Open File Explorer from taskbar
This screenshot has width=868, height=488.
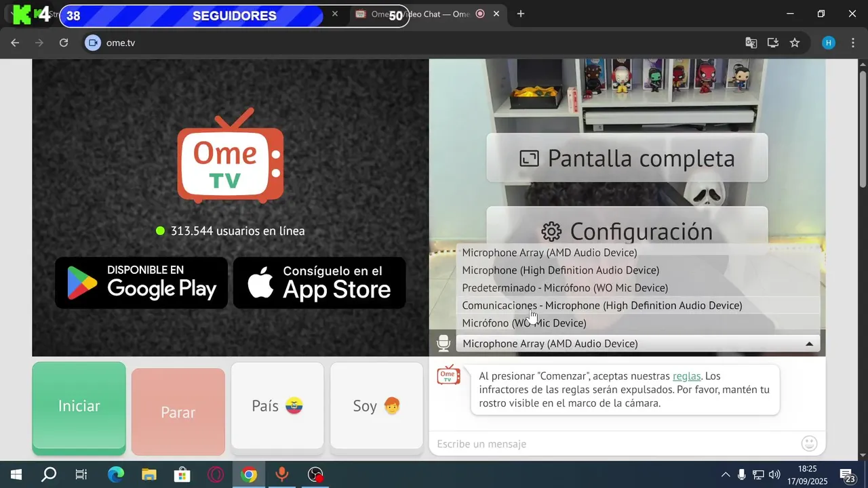[149, 475]
